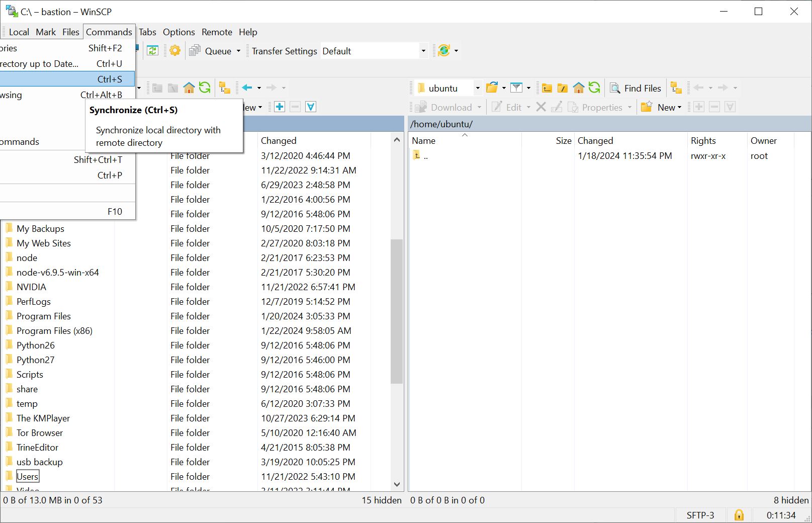The height and width of the screenshot is (523, 812).
Task: Click the Preferences gear icon
Action: 175,51
